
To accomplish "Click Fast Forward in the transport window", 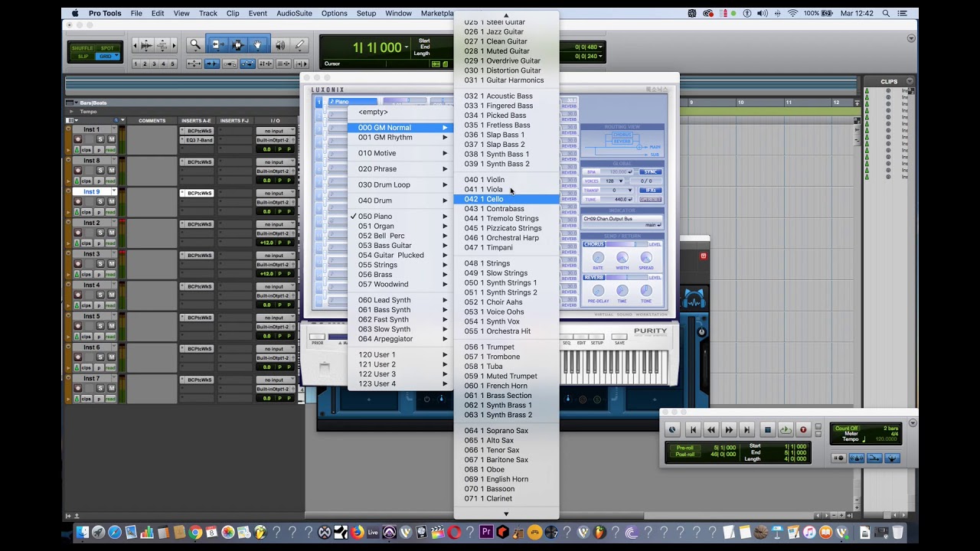I will click(730, 430).
